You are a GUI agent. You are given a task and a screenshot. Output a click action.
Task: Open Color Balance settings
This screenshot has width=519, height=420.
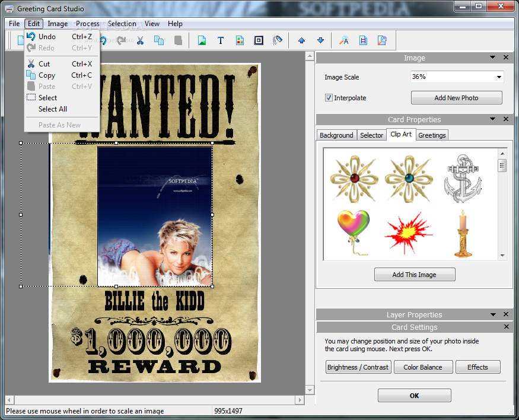pos(423,367)
